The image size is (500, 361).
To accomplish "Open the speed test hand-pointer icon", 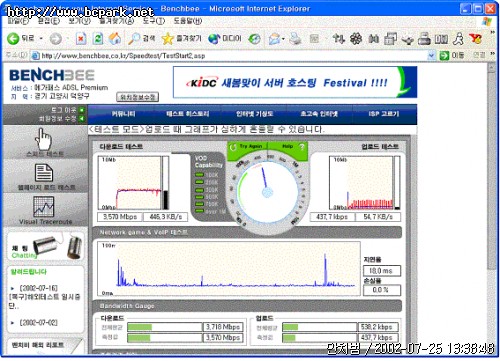I will tap(44, 139).
